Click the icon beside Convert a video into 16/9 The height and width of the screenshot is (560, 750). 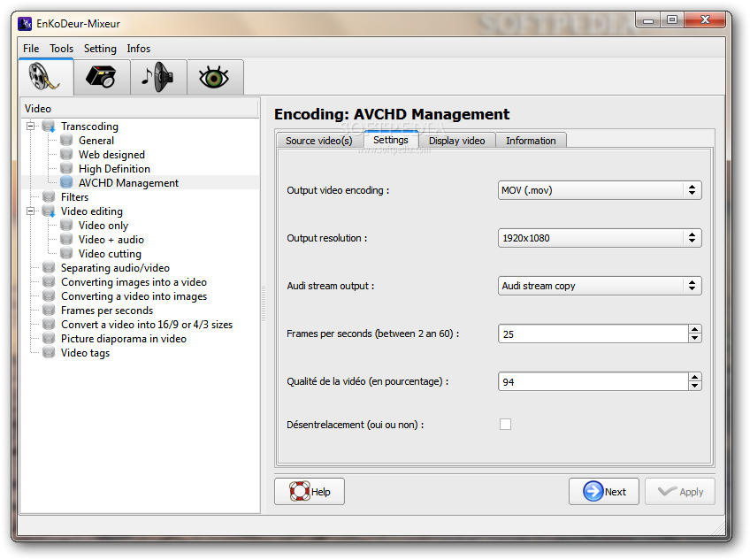click(x=49, y=324)
